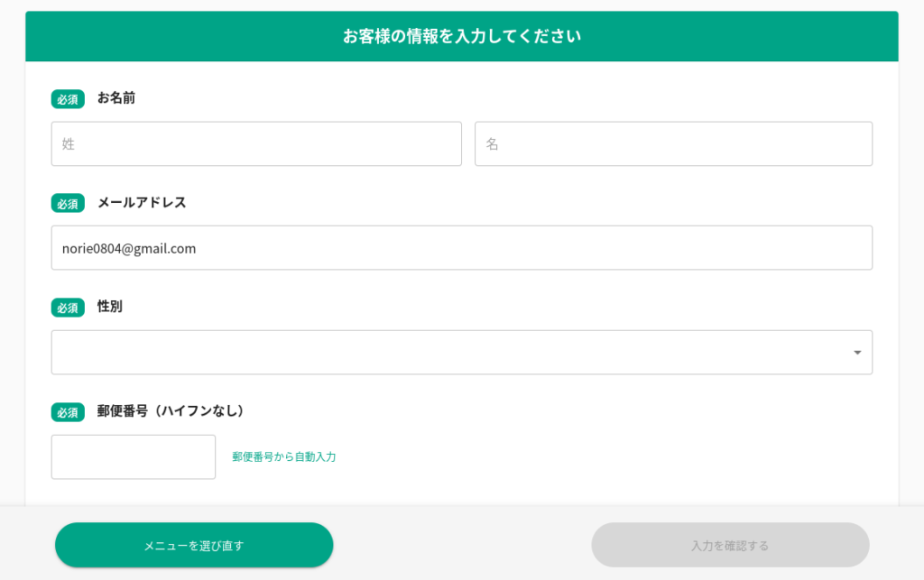
Task: Click the 必須 badge next to お名前
Action: tap(68, 99)
